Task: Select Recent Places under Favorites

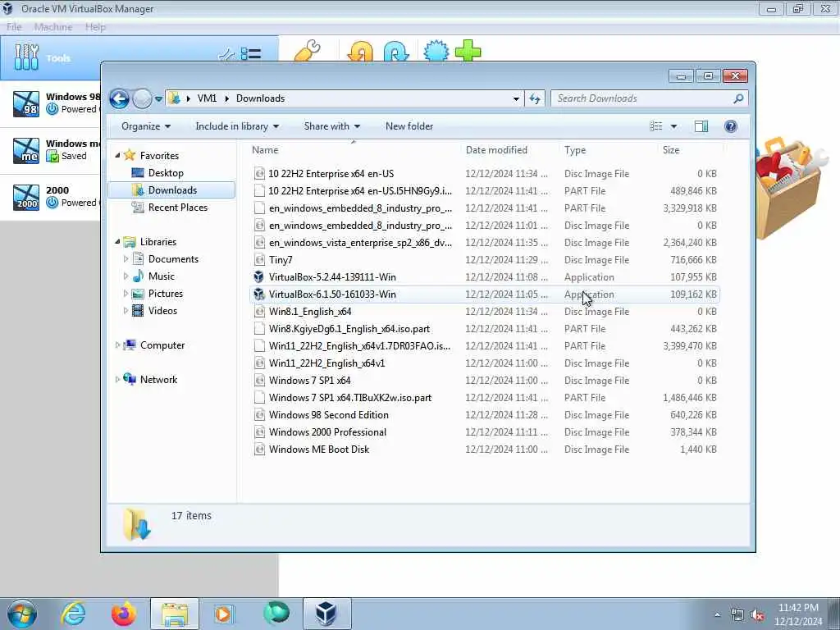Action: pos(177,208)
